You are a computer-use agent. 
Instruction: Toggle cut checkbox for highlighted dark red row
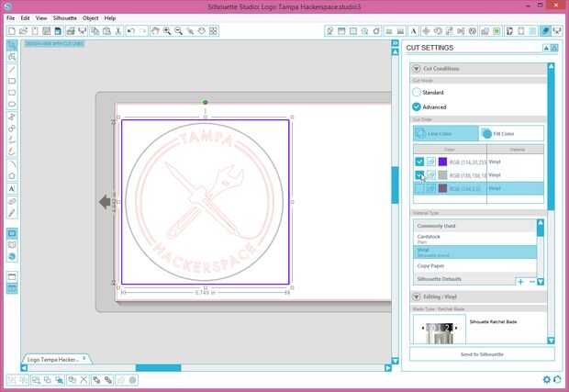(x=419, y=188)
